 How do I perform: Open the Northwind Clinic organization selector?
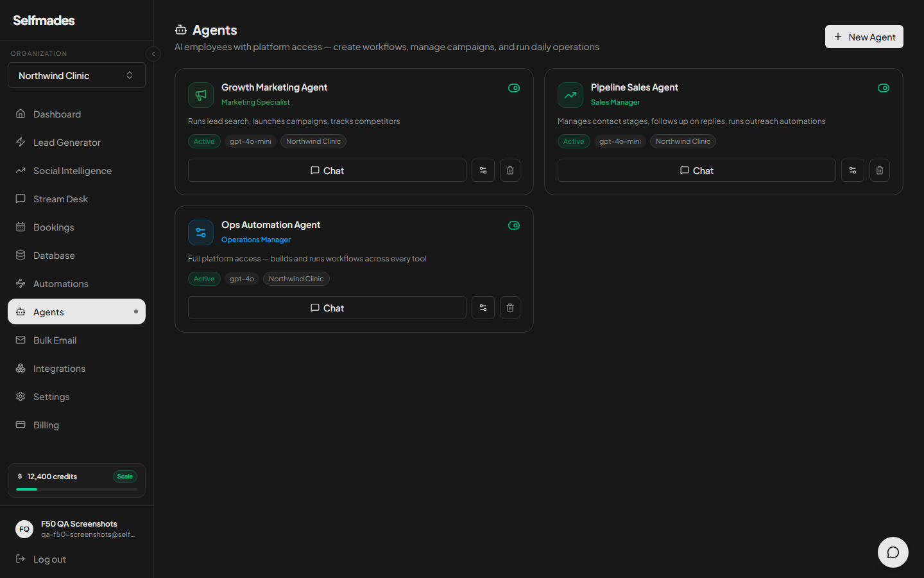click(x=76, y=75)
